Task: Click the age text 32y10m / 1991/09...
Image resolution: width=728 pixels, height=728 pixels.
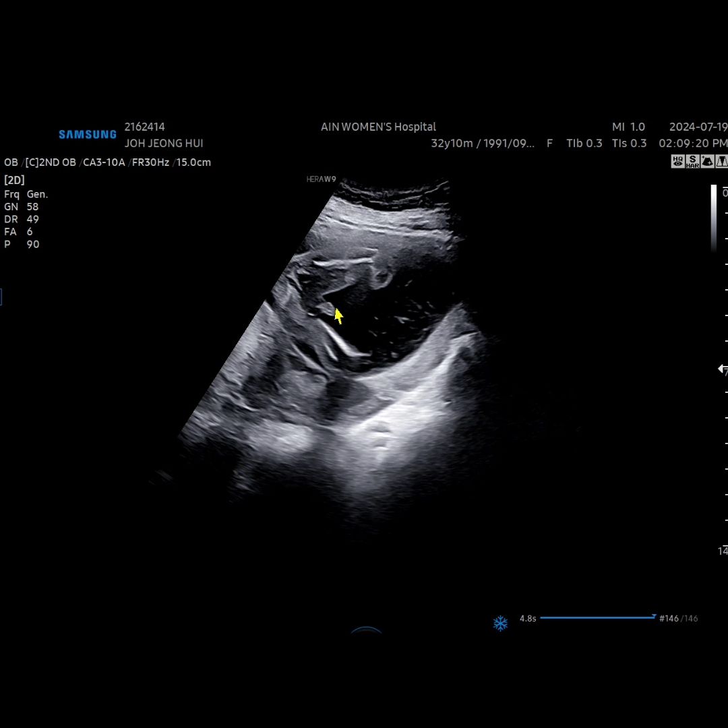Action: (x=483, y=144)
